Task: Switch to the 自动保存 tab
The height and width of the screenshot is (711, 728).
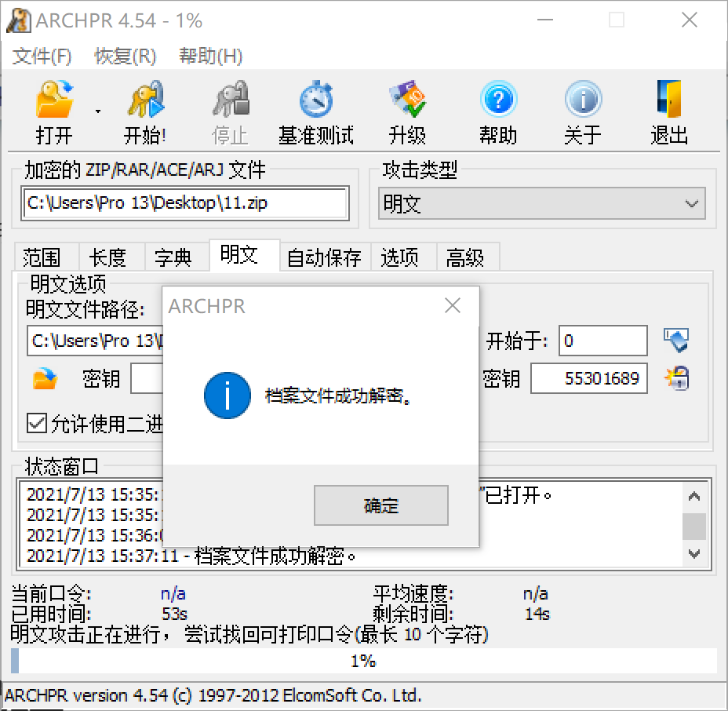Action: click(x=325, y=257)
